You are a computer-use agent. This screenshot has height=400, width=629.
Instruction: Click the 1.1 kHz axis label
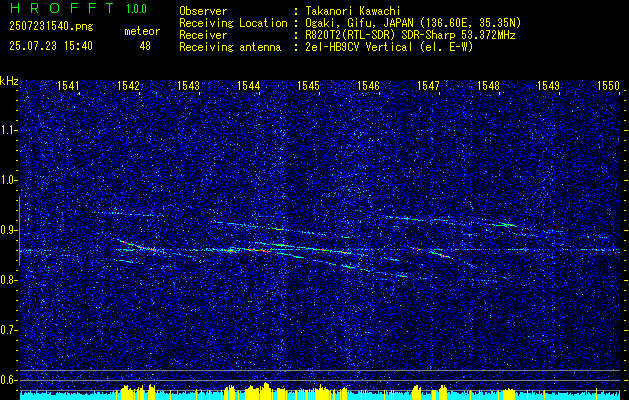point(9,130)
